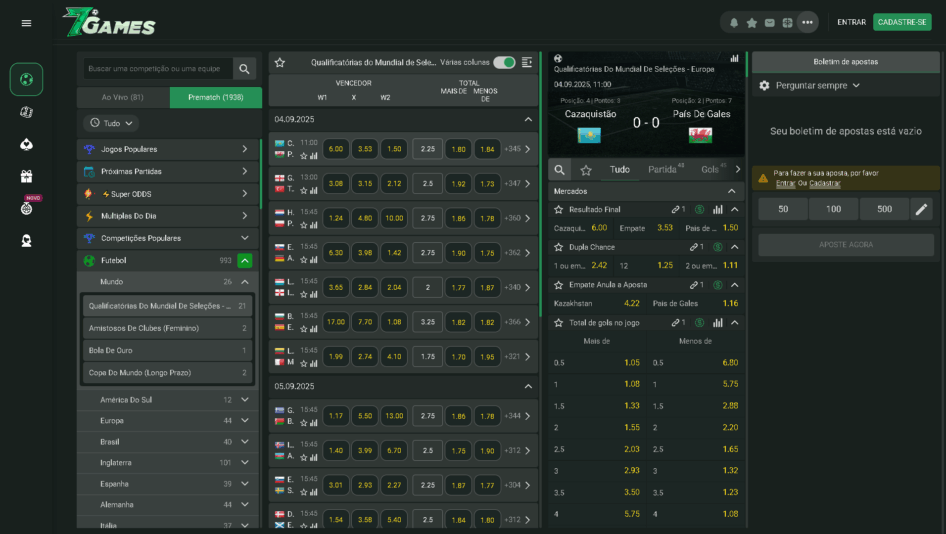Open the sidebar icon with NOVO badge
Image resolution: width=946 pixels, height=534 pixels.
click(x=27, y=207)
